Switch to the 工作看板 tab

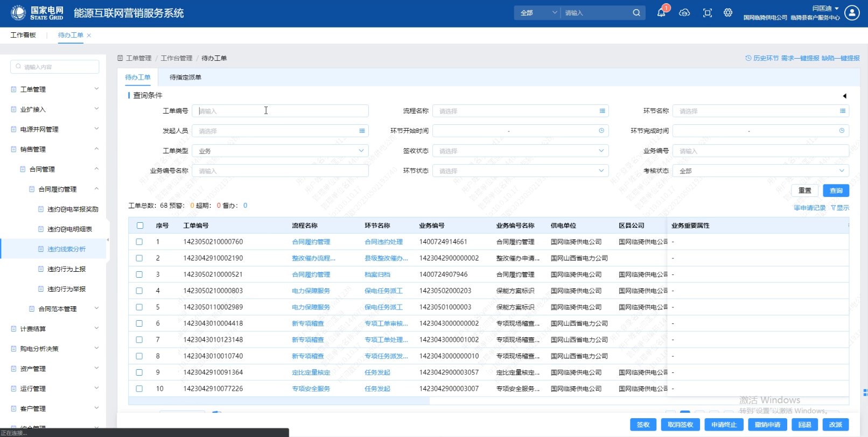point(23,36)
